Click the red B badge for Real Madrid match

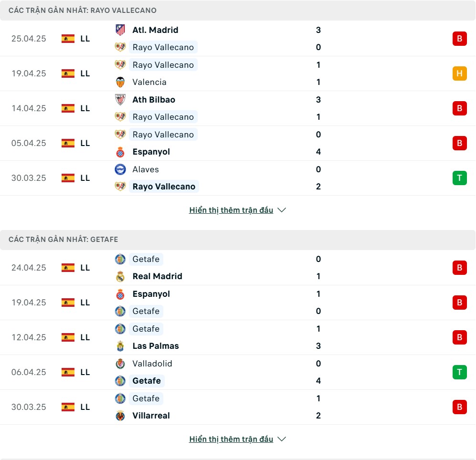460,268
